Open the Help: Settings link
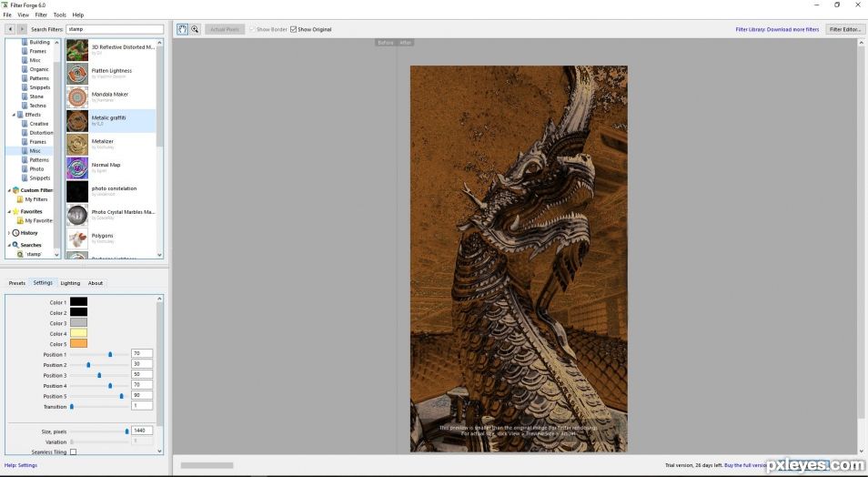Viewport: 868px width, 477px height. click(x=21, y=465)
